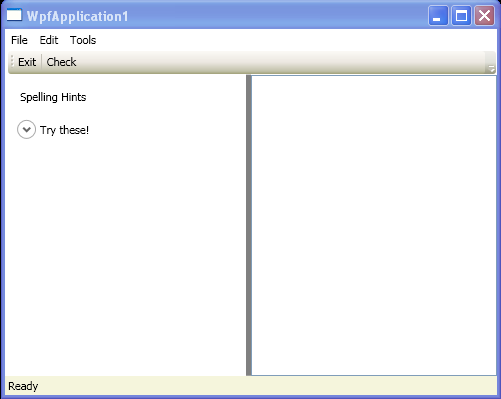501x399 pixels.
Task: Open the Edit menu
Action: [x=49, y=40]
